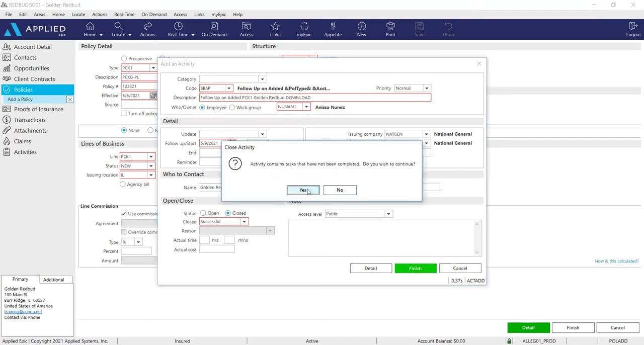Open Activities in sidebar
Image resolution: width=644 pixels, height=345 pixels.
point(25,152)
